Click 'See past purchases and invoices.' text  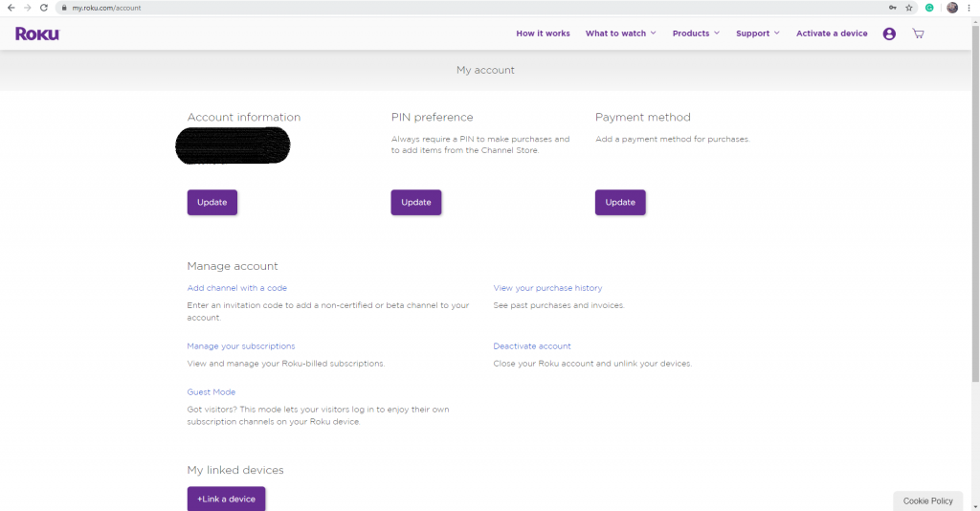[x=559, y=305]
